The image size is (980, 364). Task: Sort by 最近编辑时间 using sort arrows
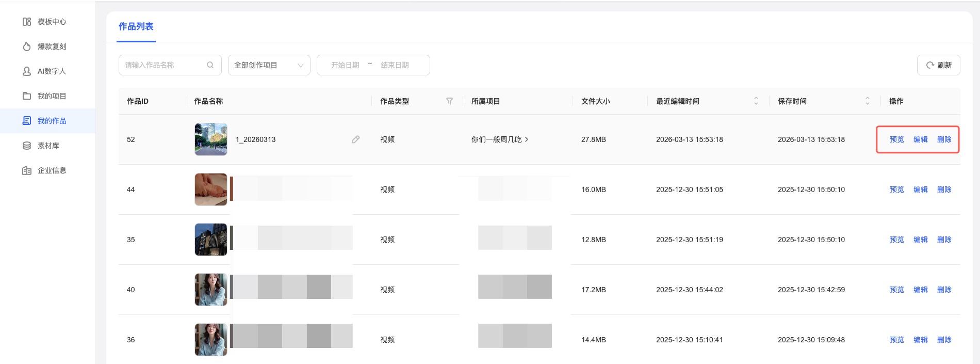click(x=756, y=101)
